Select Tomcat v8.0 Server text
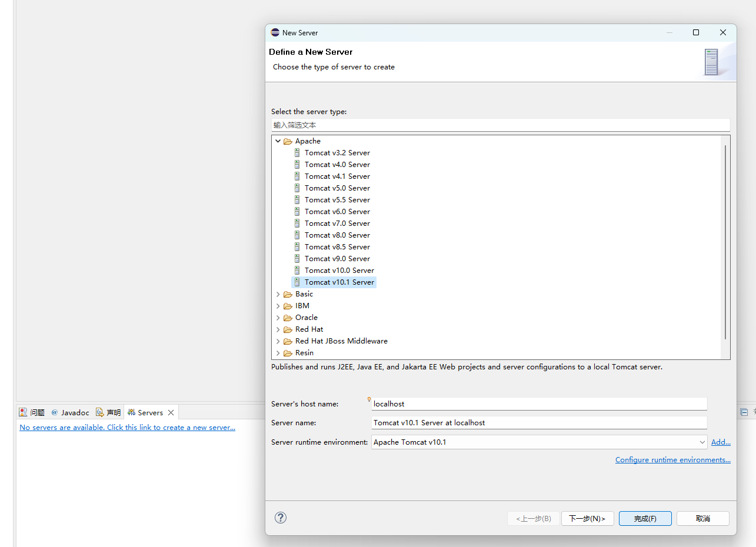The image size is (756, 547). coord(337,235)
